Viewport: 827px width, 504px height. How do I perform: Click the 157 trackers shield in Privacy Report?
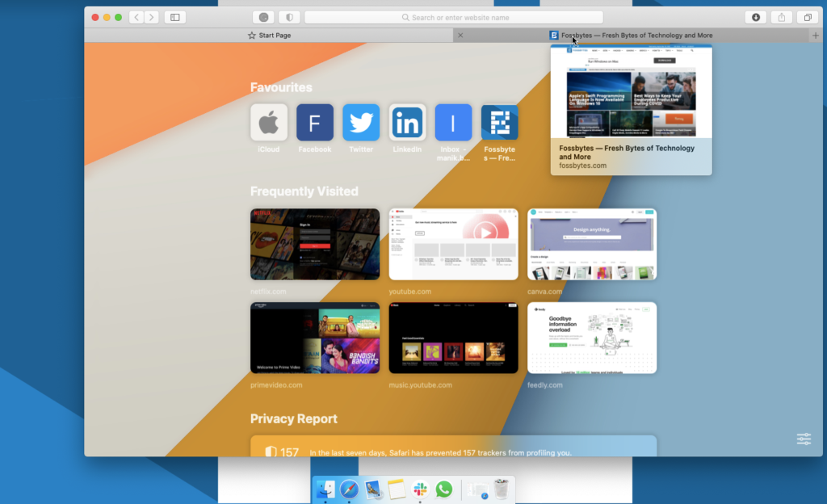pyautogui.click(x=271, y=451)
